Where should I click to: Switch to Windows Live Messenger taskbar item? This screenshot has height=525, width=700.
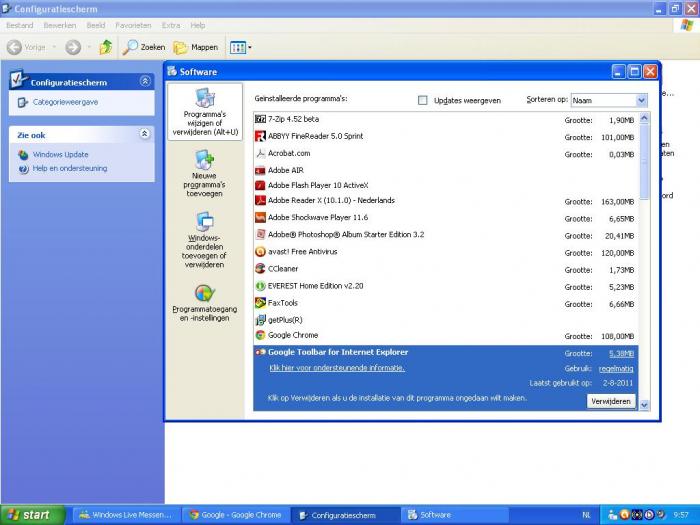126,515
